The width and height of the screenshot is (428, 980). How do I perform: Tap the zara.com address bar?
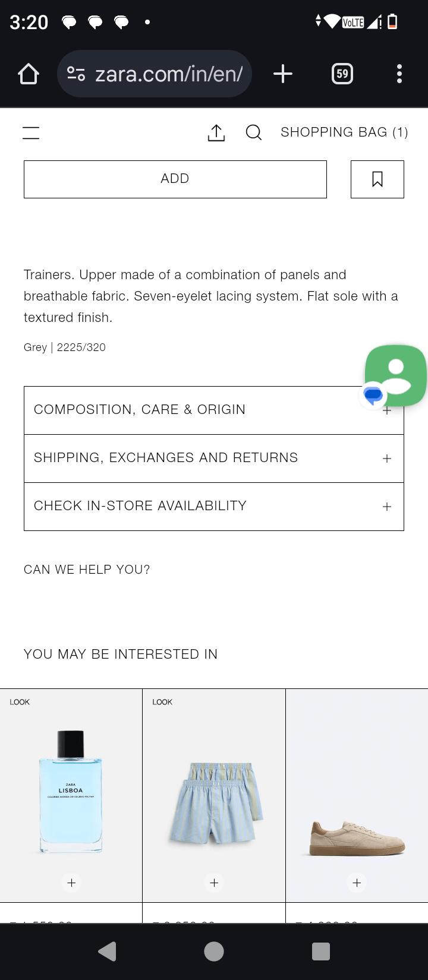click(169, 74)
